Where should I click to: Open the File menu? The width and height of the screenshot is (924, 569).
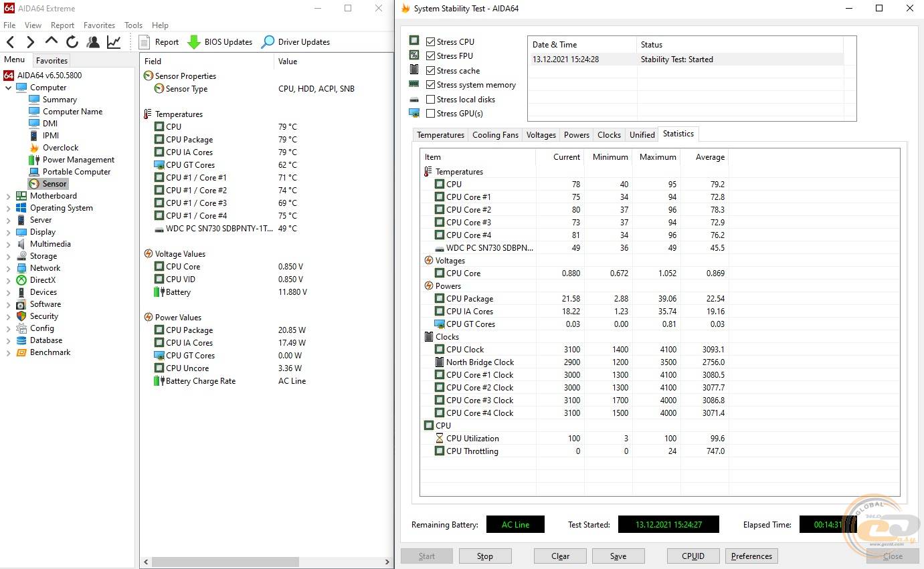point(9,25)
